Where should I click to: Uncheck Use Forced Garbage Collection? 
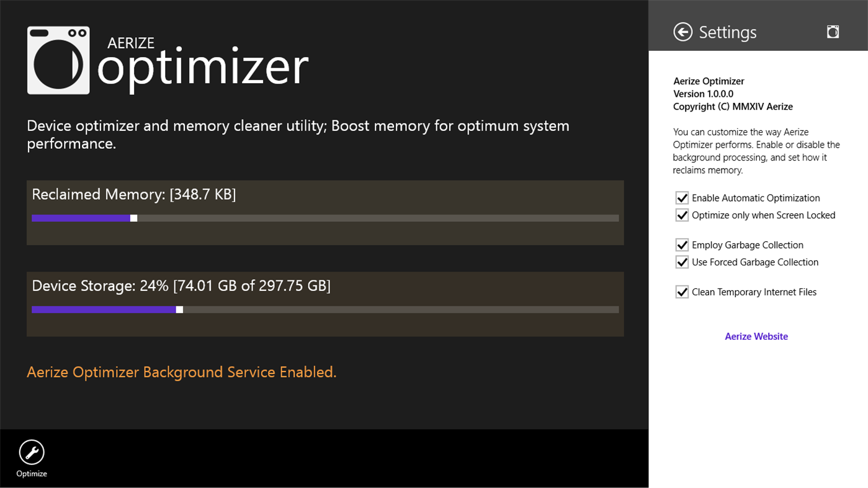click(x=682, y=262)
